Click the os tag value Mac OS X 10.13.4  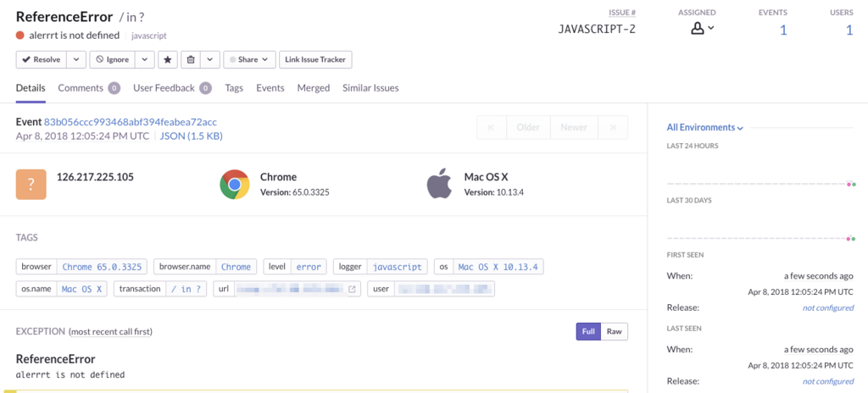pyautogui.click(x=498, y=267)
